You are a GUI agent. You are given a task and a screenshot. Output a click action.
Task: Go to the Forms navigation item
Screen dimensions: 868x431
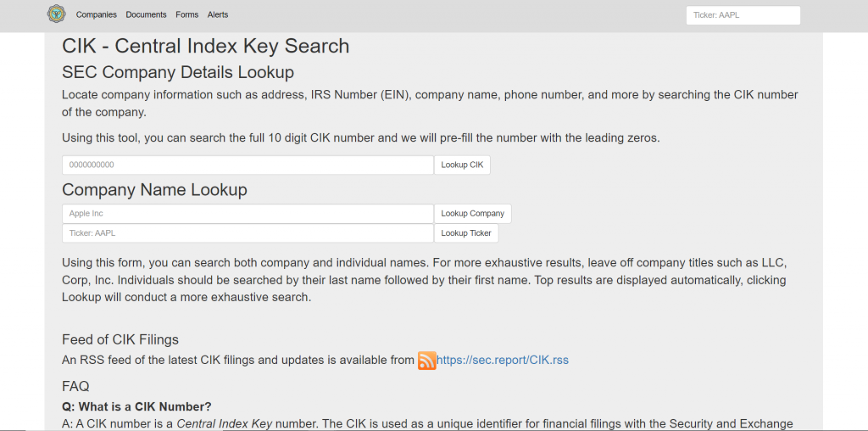pos(187,15)
